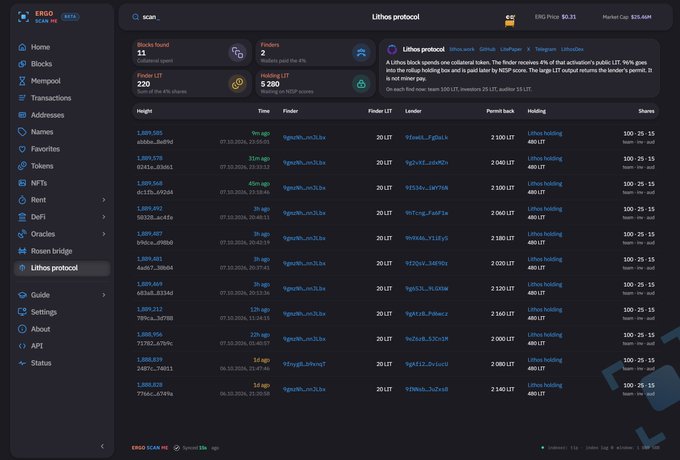Open lender address 9feeUL…FgDaLk
Image resolution: width=680 pixels, height=460 pixels.
(426, 137)
